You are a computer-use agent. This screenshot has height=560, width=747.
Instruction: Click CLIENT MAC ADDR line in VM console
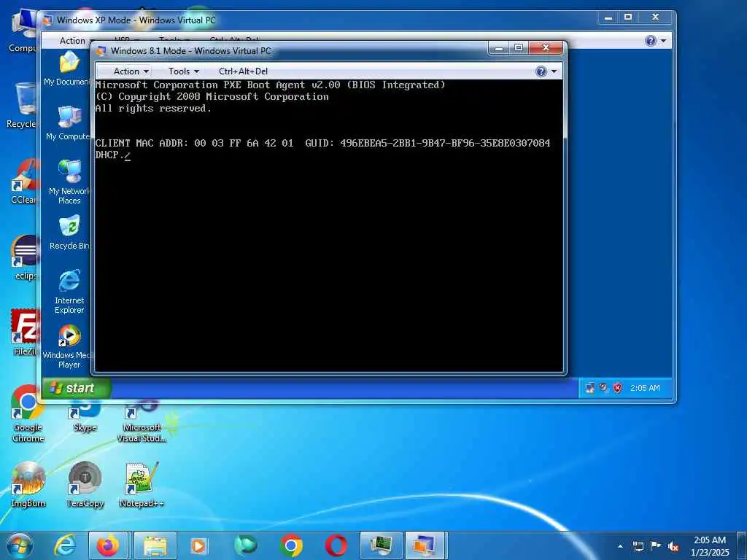coord(322,143)
